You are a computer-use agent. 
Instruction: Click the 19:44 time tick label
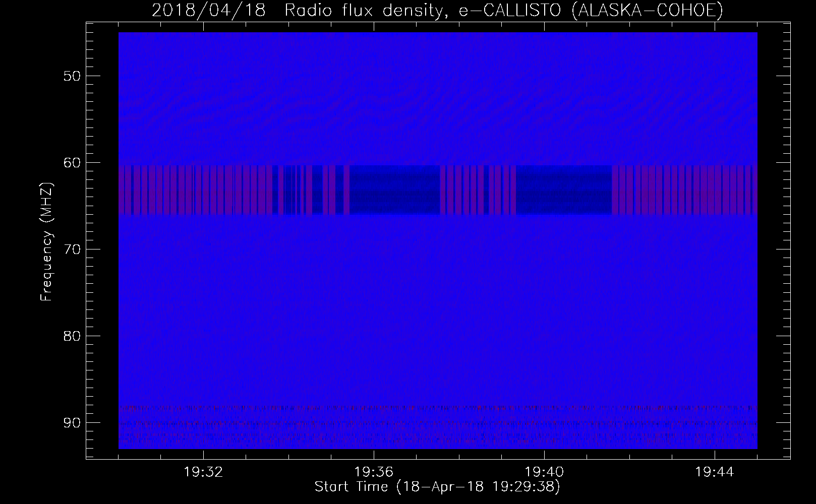(715, 472)
